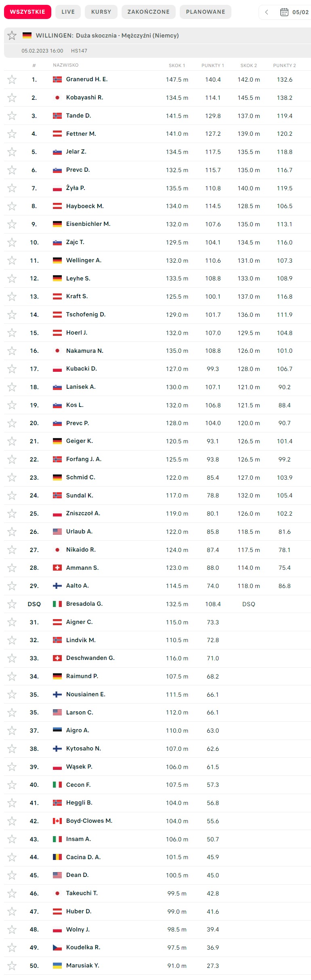Mark Marusiak Y. as favorite
This screenshot has width=311, height=980.
tap(12, 965)
